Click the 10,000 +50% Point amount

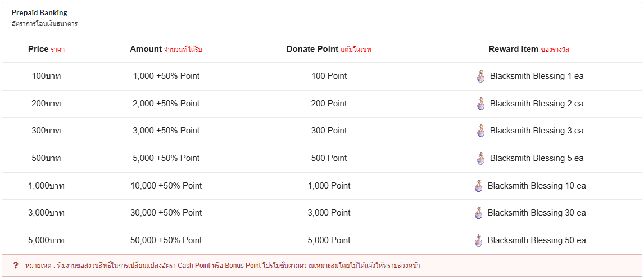[166, 186]
